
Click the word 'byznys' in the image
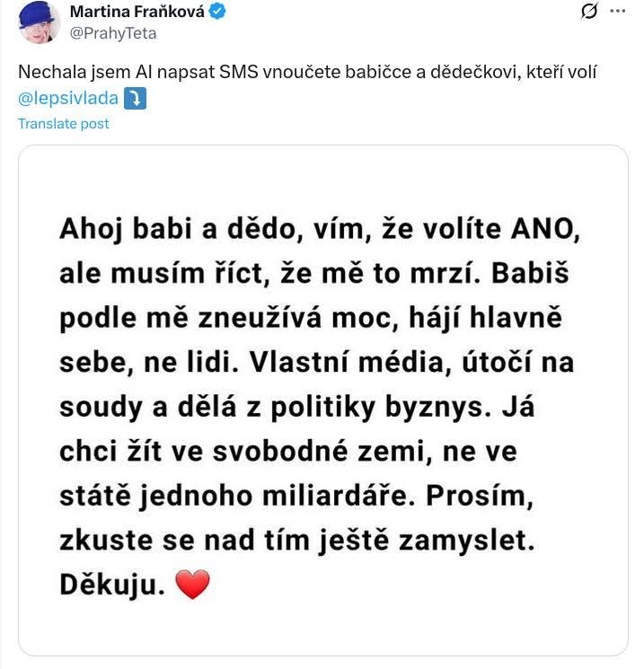[x=435, y=408]
